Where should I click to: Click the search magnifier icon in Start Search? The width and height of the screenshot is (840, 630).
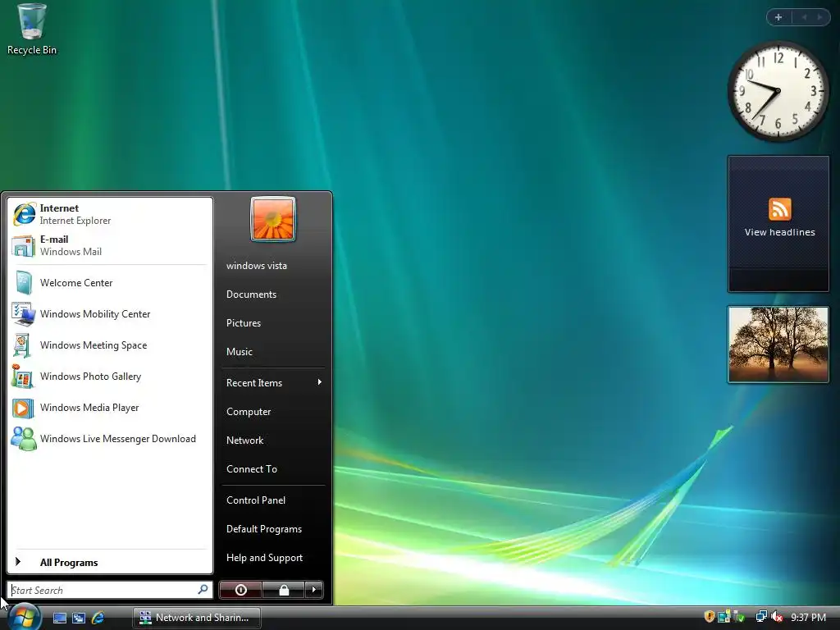(203, 589)
